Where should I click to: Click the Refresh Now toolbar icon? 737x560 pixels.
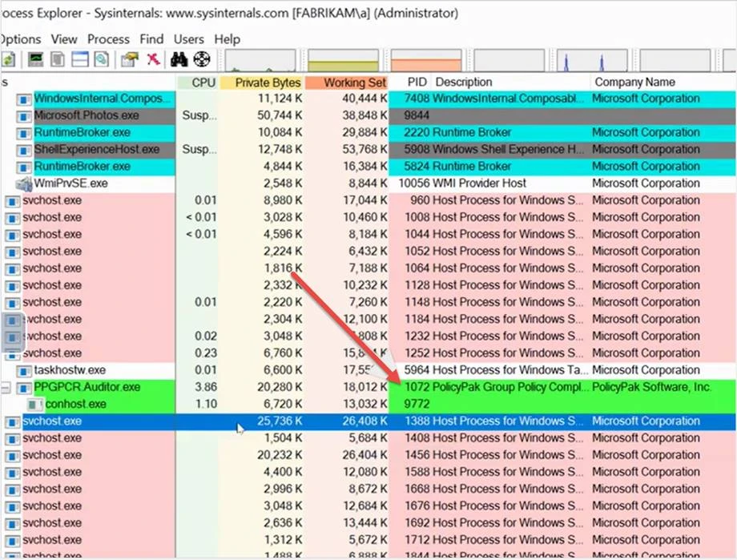pos(8,60)
